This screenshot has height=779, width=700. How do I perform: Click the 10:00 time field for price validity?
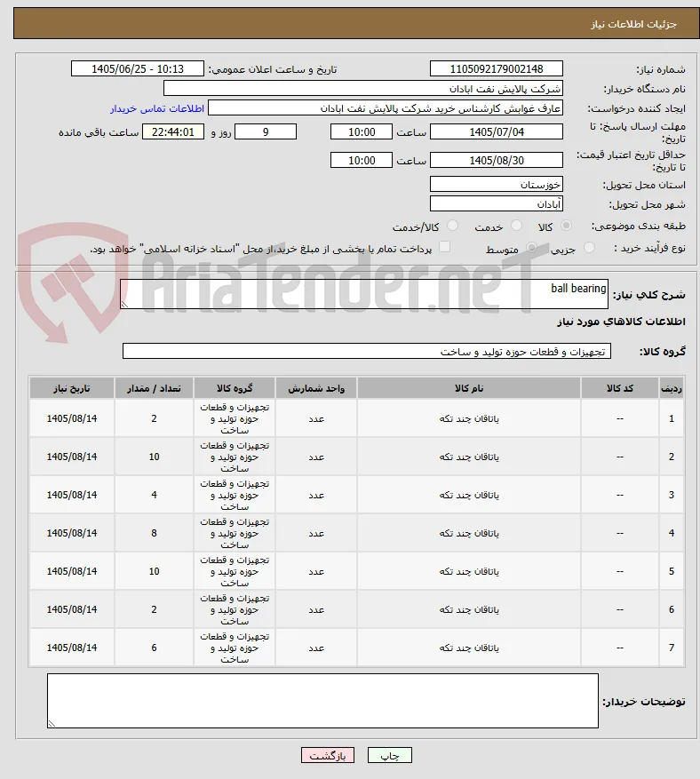coord(362,160)
